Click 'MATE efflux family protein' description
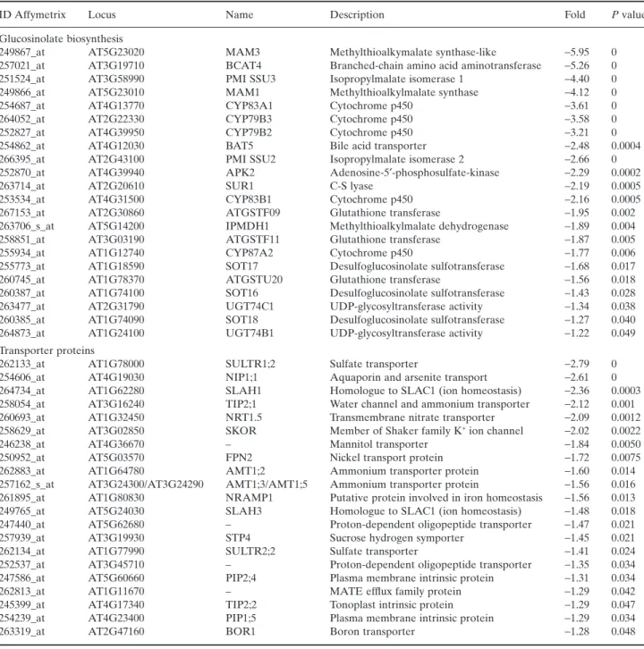 [395, 592]
